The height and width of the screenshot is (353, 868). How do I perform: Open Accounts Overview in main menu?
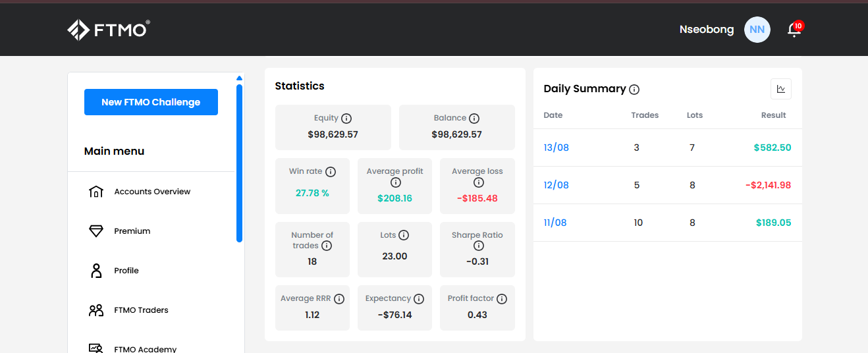pyautogui.click(x=151, y=192)
